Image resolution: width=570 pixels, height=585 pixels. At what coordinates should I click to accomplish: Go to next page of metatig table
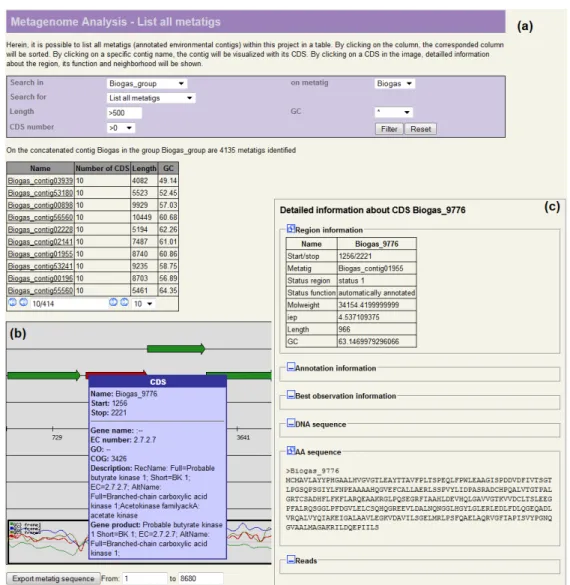pos(113,302)
